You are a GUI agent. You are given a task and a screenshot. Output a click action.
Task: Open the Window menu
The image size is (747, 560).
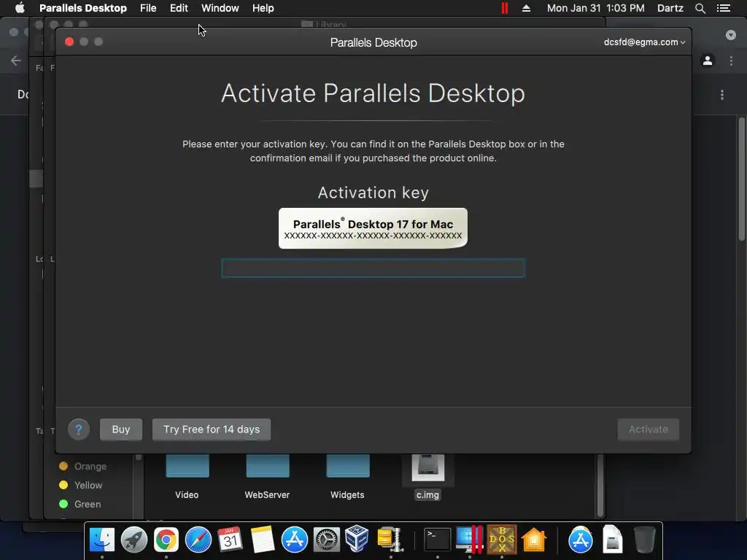[x=220, y=8]
